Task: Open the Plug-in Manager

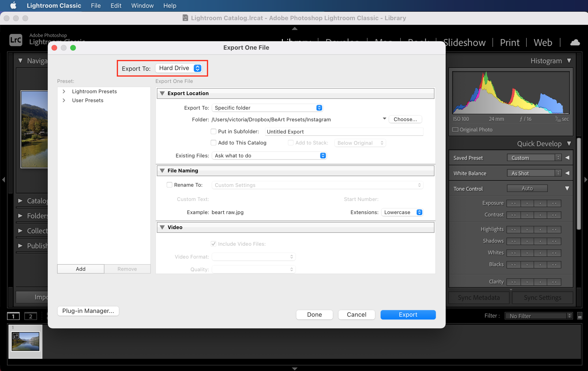Action: pyautogui.click(x=88, y=311)
